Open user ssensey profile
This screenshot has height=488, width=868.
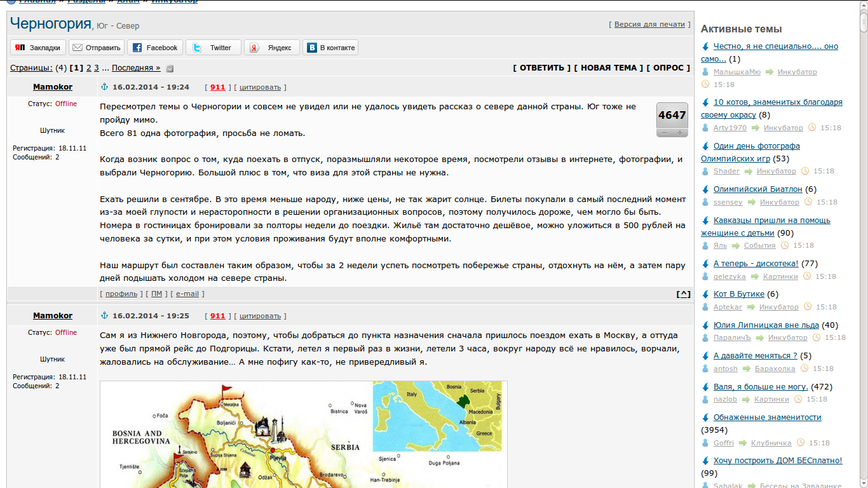(728, 202)
